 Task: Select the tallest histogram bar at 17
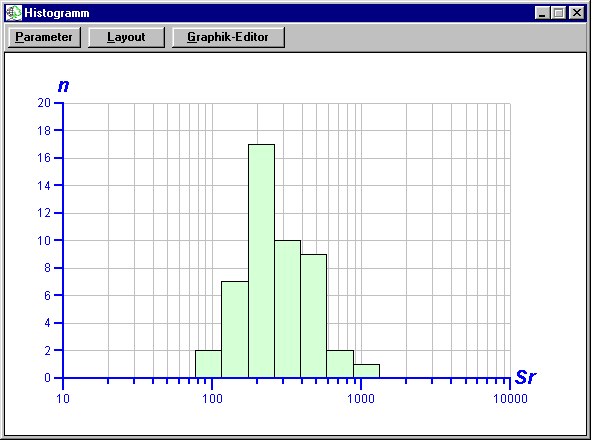click(x=262, y=261)
